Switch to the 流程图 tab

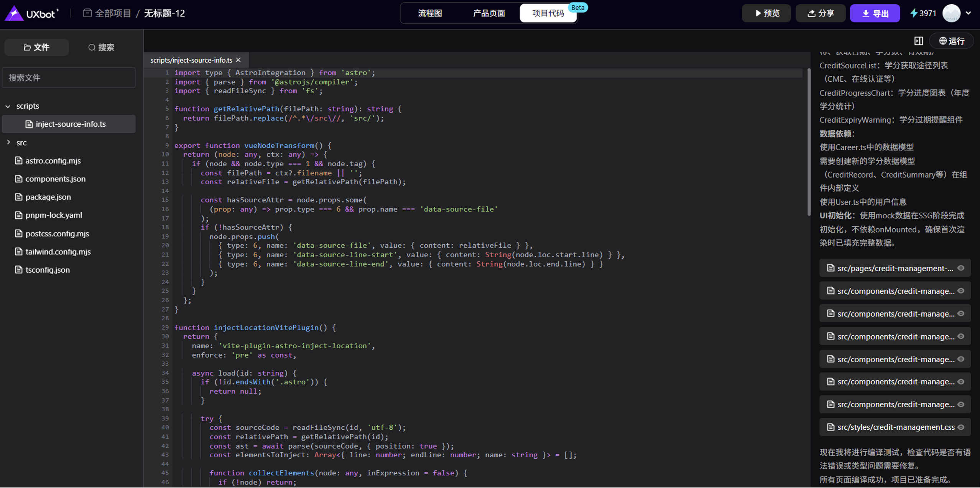click(x=430, y=13)
